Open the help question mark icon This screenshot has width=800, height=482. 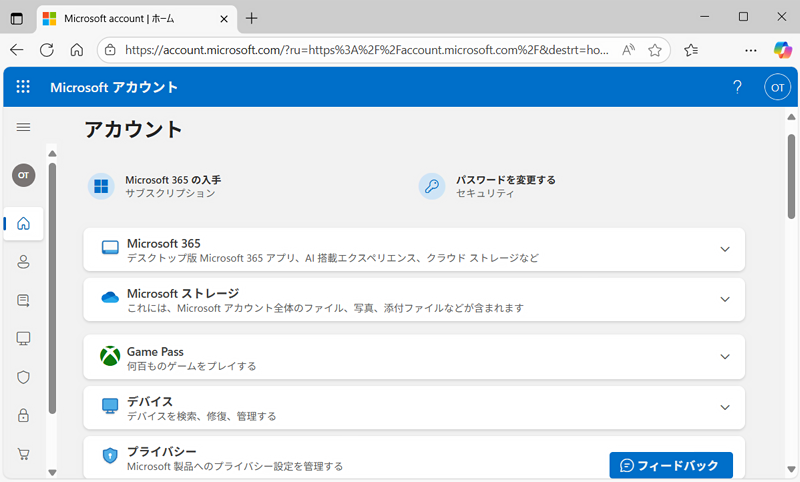[x=737, y=87]
